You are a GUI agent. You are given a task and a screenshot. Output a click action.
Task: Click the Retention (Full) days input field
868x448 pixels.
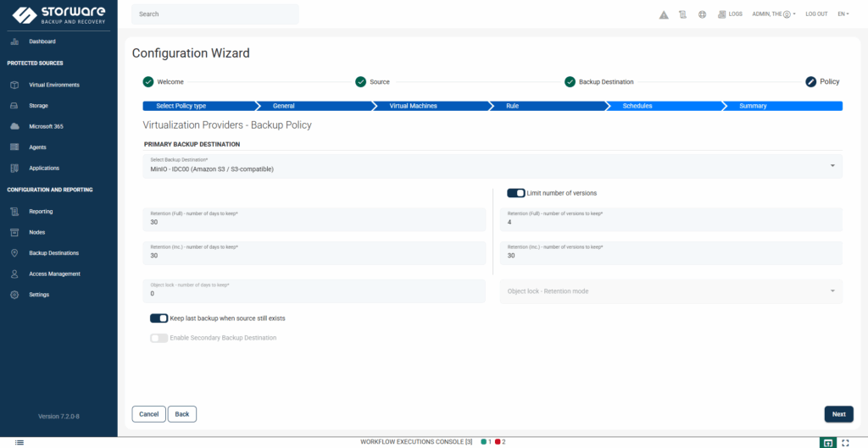coord(314,220)
